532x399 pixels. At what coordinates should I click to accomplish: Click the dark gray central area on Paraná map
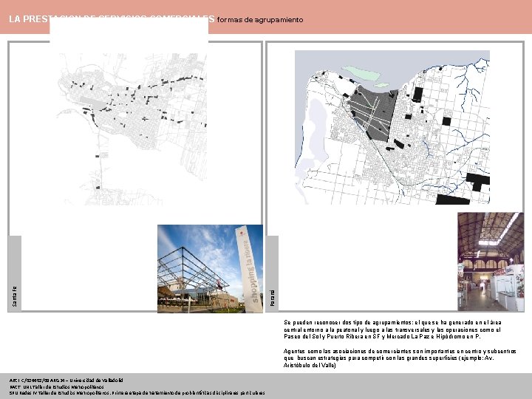tap(375, 114)
